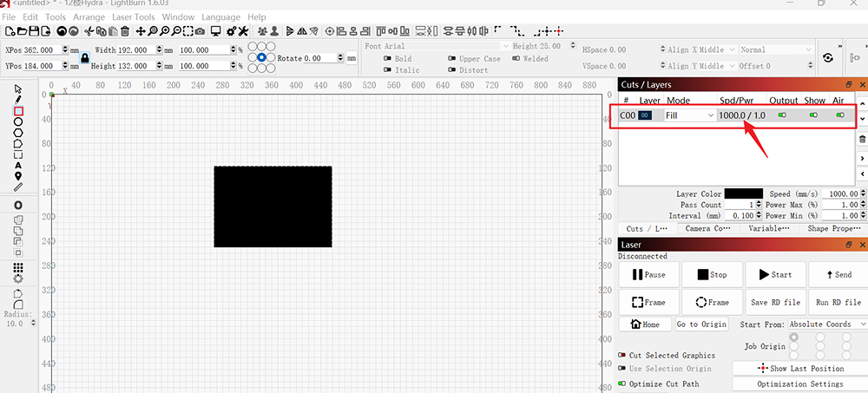Open the Laser Tools menu
868x393 pixels.
coord(134,16)
